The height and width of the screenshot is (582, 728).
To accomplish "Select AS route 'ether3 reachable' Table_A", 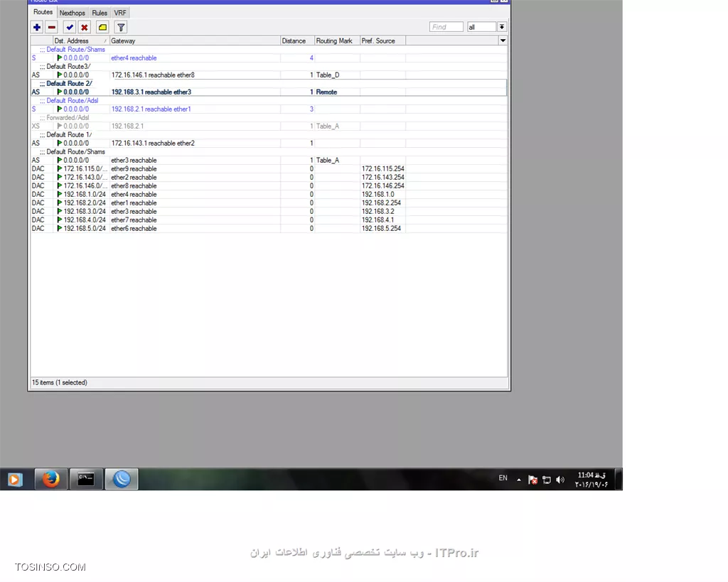I will coord(268,160).
